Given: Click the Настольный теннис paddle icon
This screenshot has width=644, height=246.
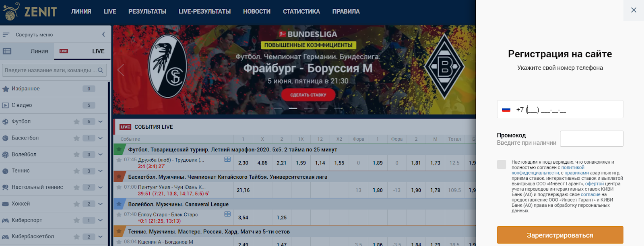Looking at the screenshot, I should [x=6, y=187].
